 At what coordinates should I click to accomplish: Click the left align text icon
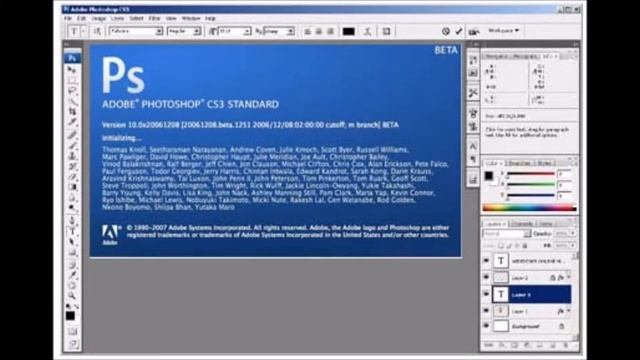[307, 31]
